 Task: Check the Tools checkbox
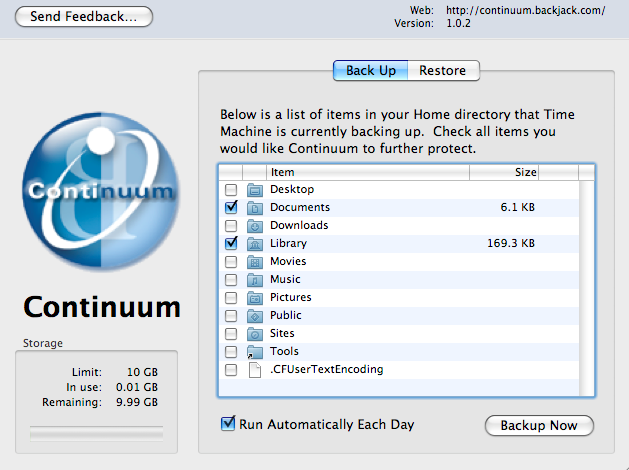(231, 352)
